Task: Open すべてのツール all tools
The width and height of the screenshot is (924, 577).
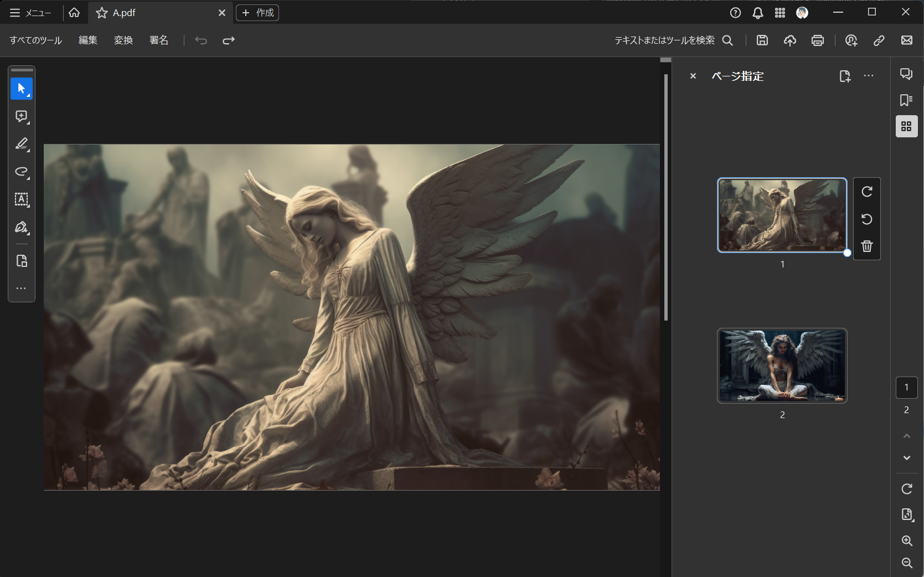Action: 36,40
